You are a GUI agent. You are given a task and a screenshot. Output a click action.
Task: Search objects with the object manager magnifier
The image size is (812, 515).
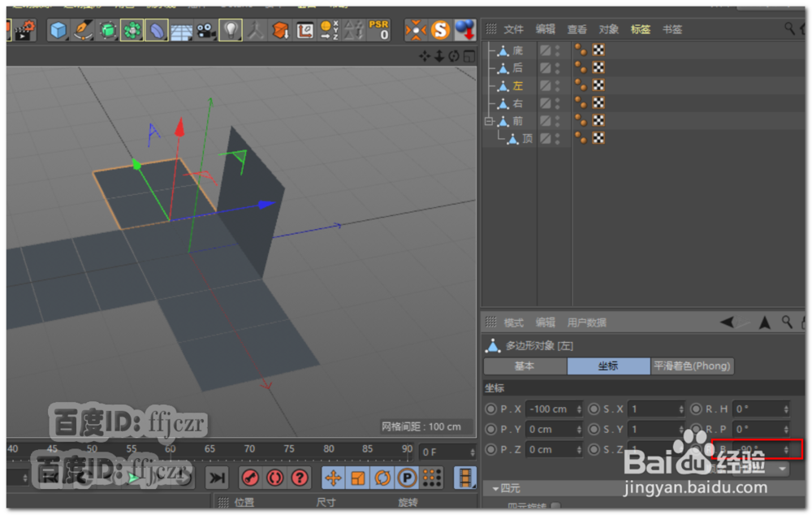[789, 28]
